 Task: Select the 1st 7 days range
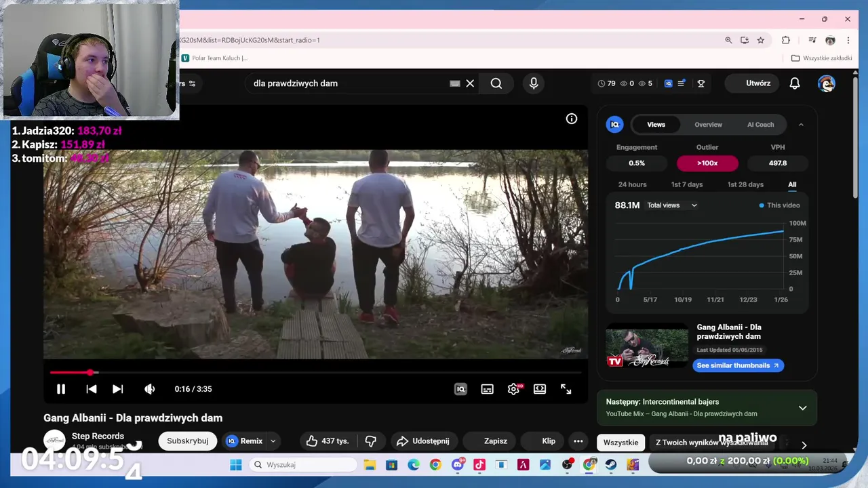pos(687,184)
